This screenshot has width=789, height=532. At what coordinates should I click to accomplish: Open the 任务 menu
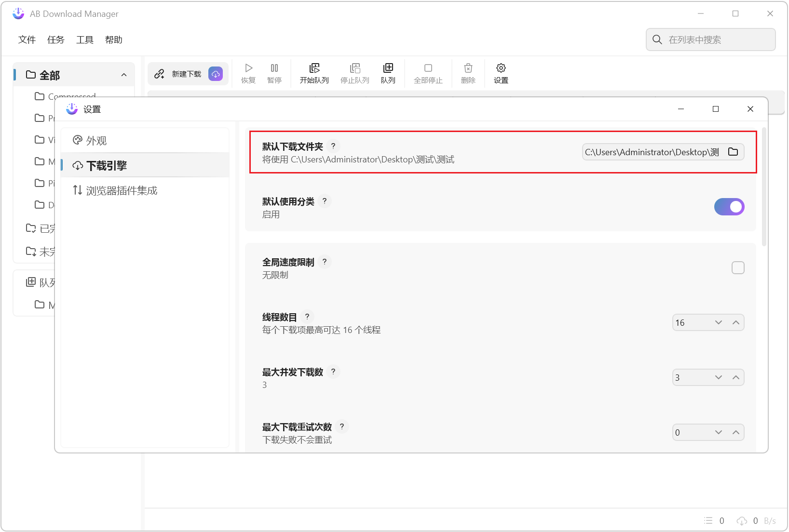[x=56, y=40]
